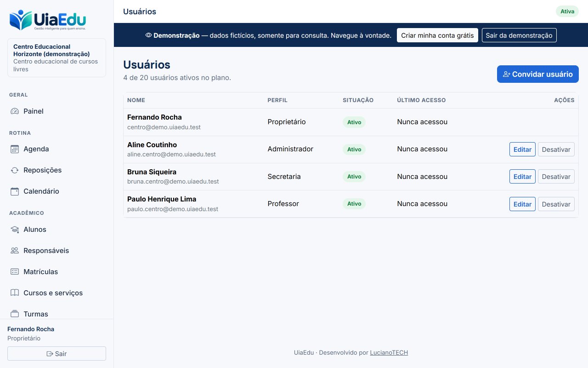Click the open book icon for Cursos
Image resolution: width=588 pixels, height=368 pixels.
(x=15, y=293)
